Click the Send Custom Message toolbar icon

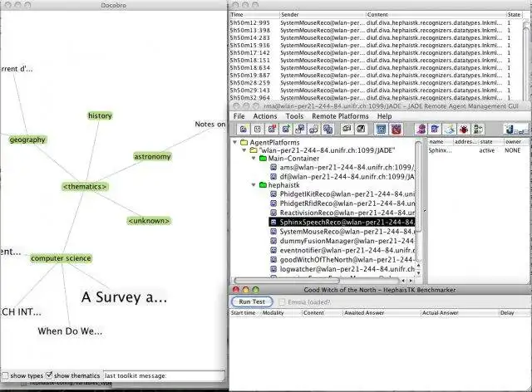click(300, 130)
